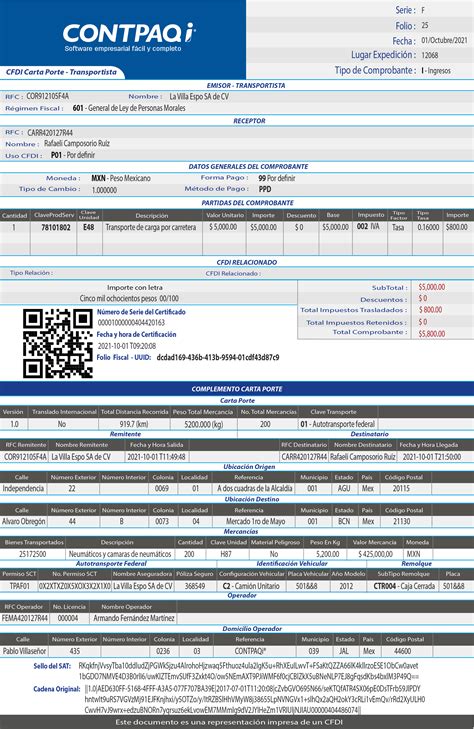Click the Folio value 25
Screen dimensions: 474x729
click(425, 25)
